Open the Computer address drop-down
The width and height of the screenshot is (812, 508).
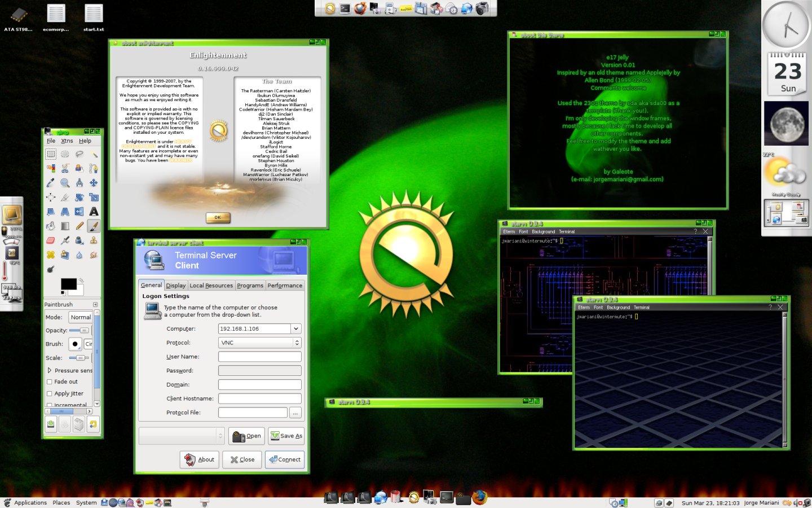[x=296, y=329]
